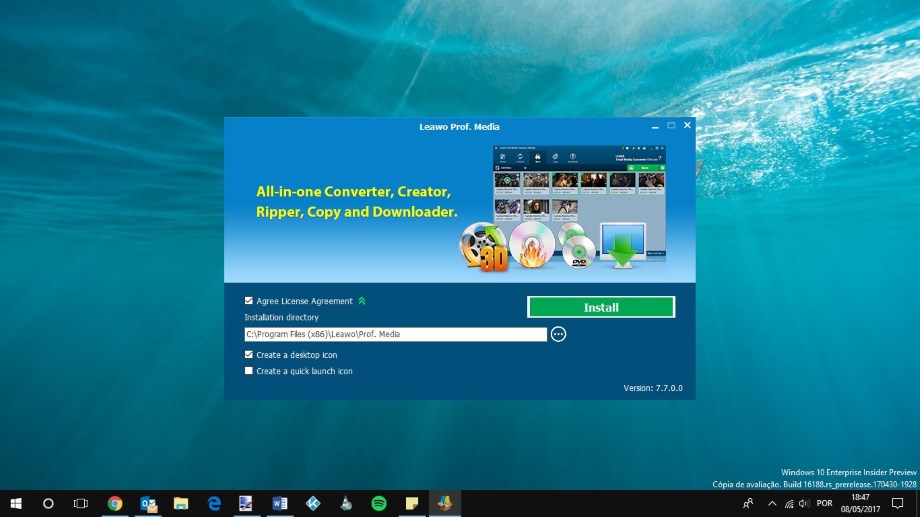Click the installation directory path field
The height and width of the screenshot is (517, 920).
(395, 334)
